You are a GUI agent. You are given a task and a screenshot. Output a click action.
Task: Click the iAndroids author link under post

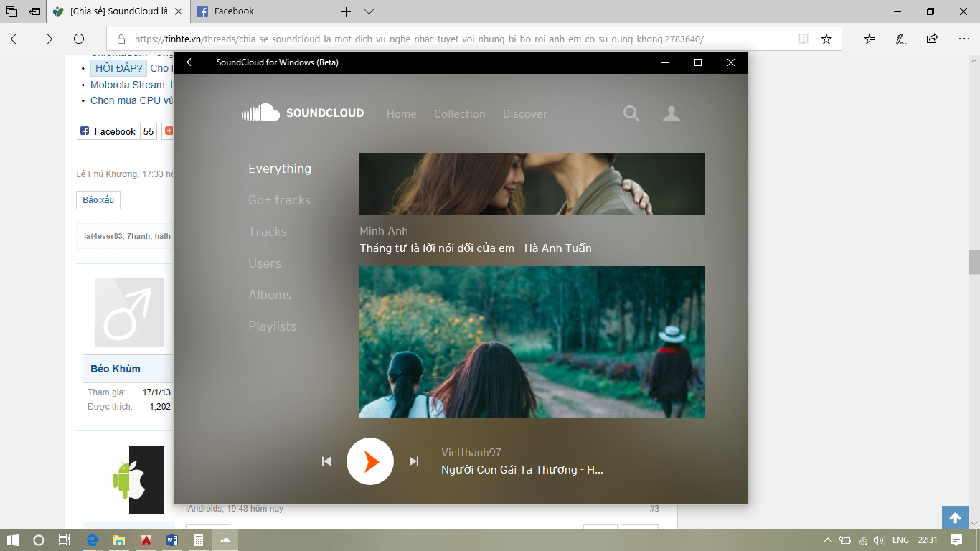pyautogui.click(x=204, y=509)
